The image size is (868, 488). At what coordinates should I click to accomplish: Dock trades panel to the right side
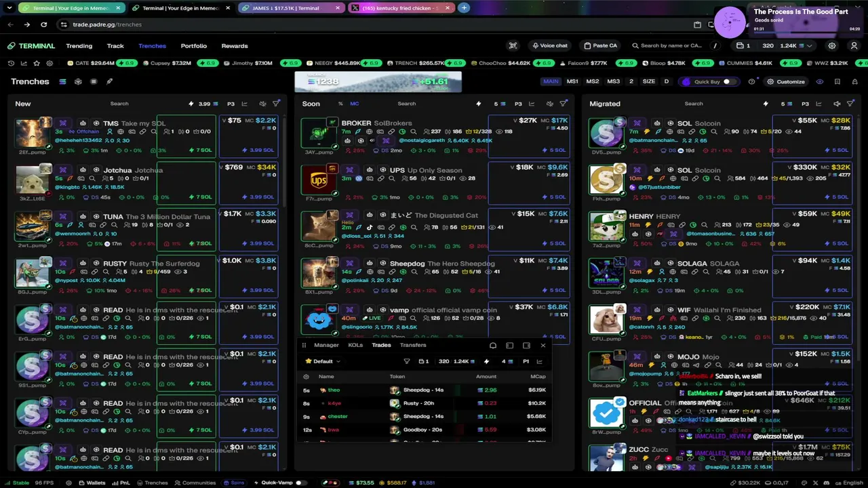(x=526, y=346)
